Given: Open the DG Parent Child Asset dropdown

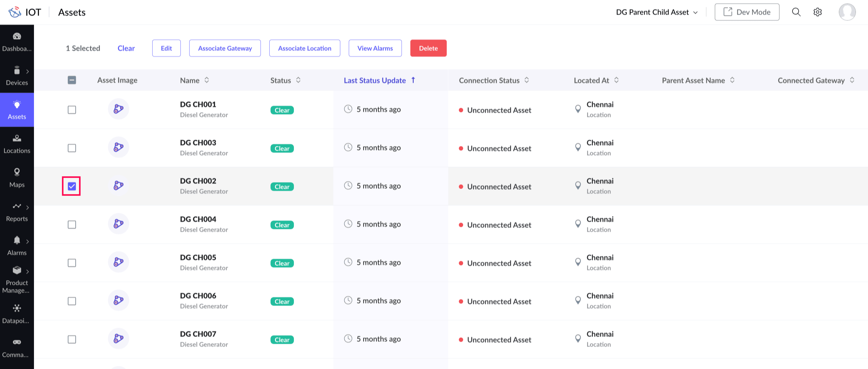Looking at the screenshot, I should point(656,12).
